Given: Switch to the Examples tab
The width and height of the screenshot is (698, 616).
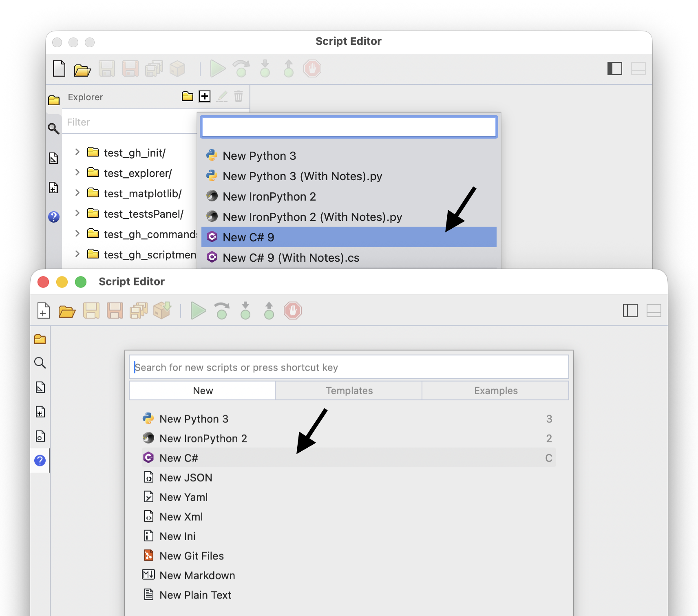Looking at the screenshot, I should click(x=496, y=391).
